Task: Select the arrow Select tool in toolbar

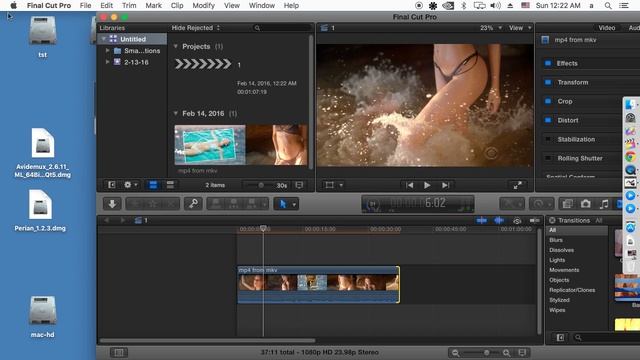Action: click(282, 203)
